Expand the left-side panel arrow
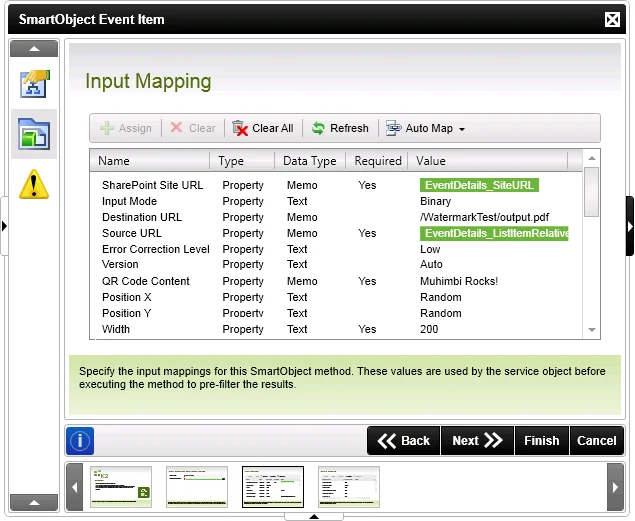 tap(5, 226)
